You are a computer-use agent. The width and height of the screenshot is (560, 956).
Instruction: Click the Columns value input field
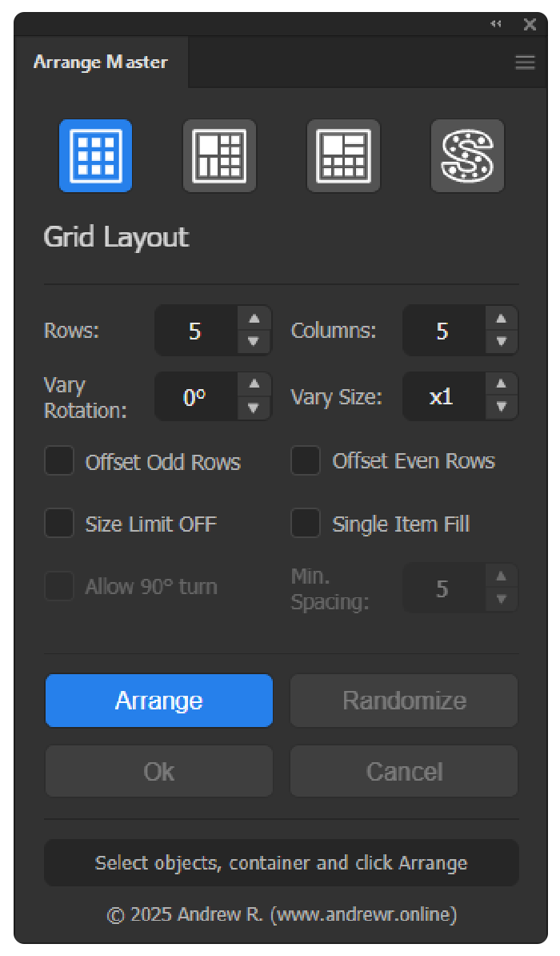click(442, 331)
